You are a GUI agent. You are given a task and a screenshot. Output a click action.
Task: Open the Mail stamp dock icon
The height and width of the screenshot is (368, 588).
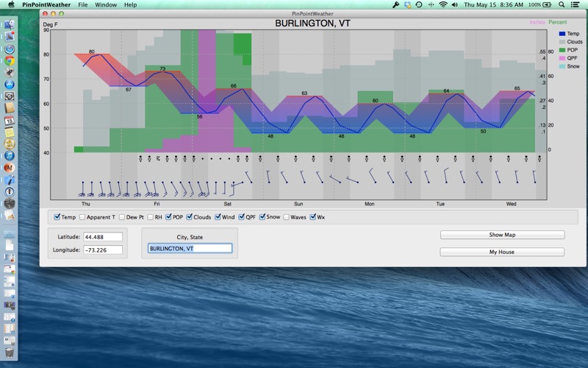(10, 36)
